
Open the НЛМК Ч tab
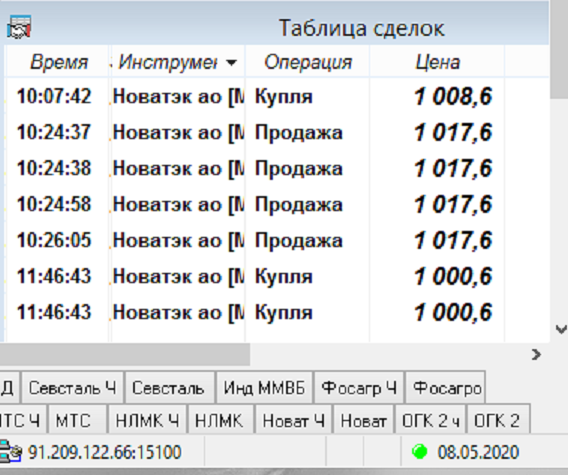[x=147, y=421]
